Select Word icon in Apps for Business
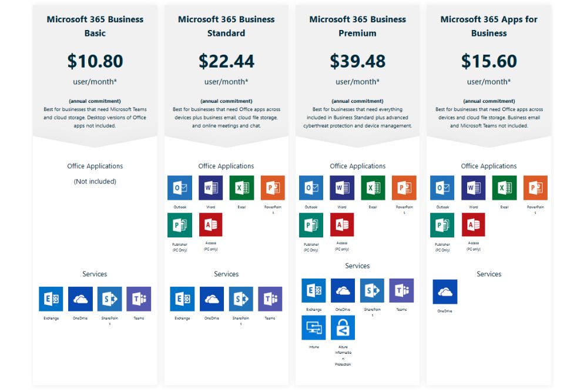Image resolution: width=587 pixels, height=392 pixels. 474,188
